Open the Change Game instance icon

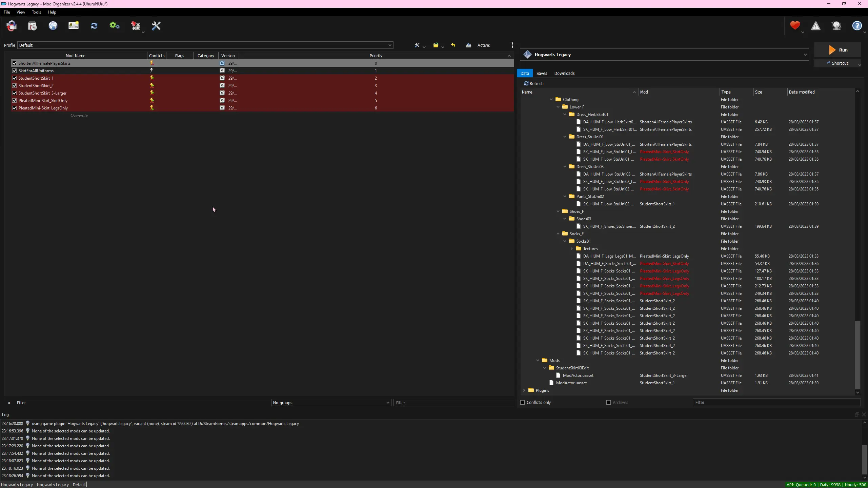12,26
